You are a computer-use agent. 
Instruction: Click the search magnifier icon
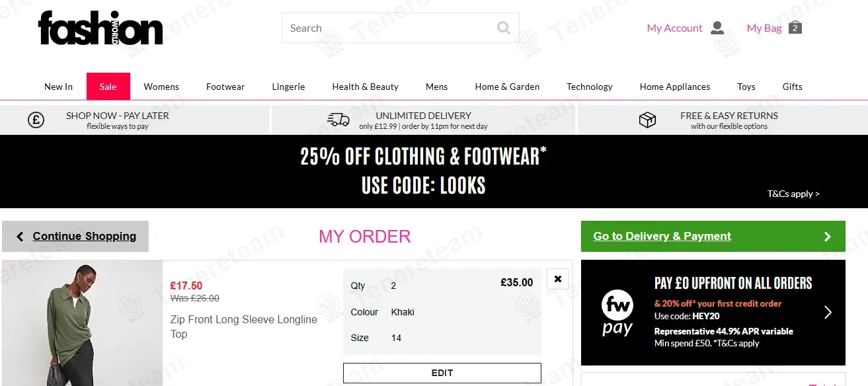point(504,28)
